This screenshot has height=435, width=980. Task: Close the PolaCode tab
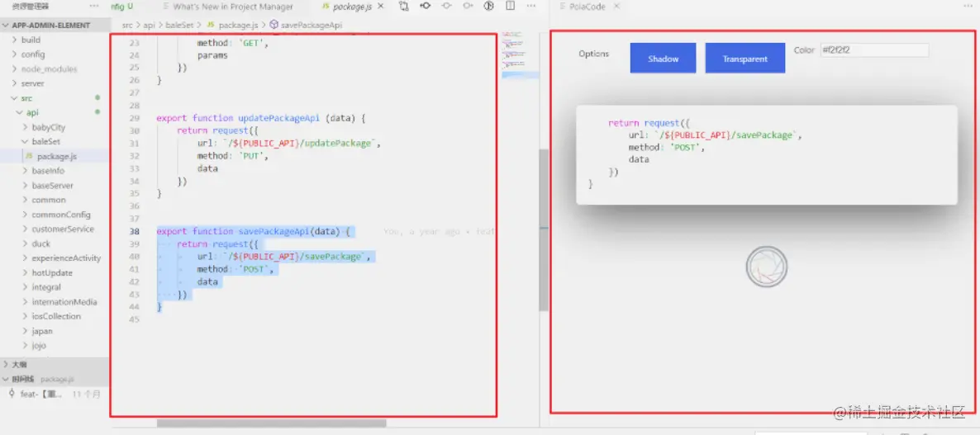617,7
